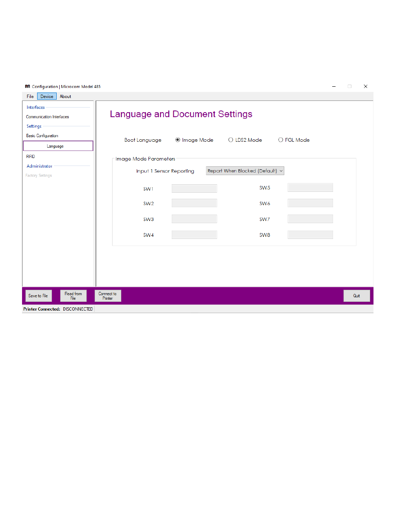Quit the configuration application
The width and height of the screenshot is (396, 532).
pyautogui.click(x=356, y=296)
